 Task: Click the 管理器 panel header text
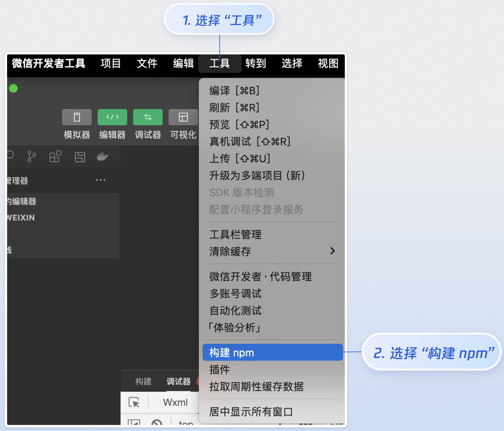pos(18,180)
